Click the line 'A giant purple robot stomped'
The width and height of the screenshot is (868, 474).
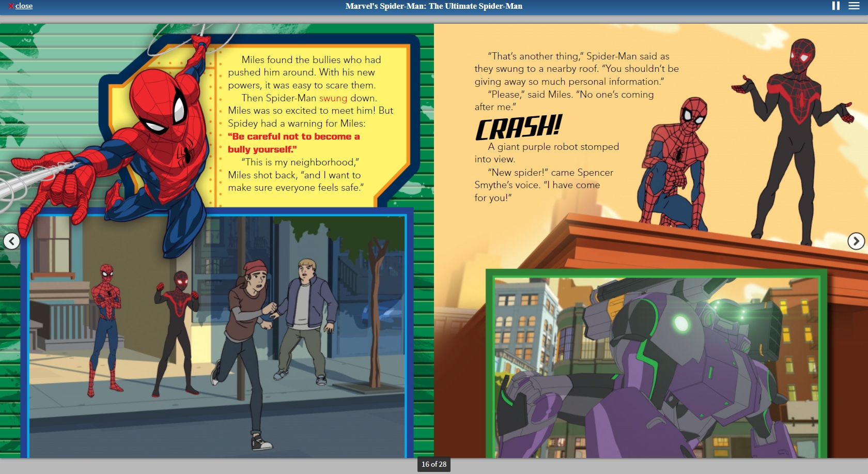pos(553,147)
